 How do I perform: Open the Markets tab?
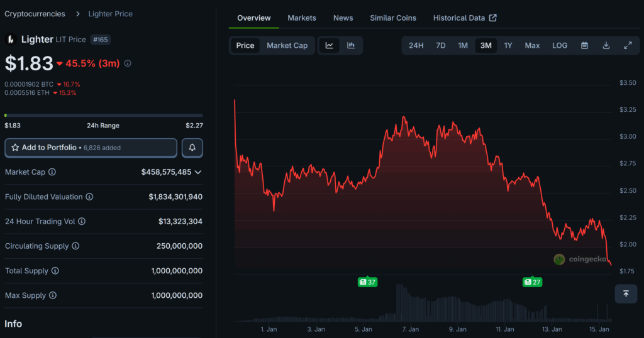[x=302, y=18]
